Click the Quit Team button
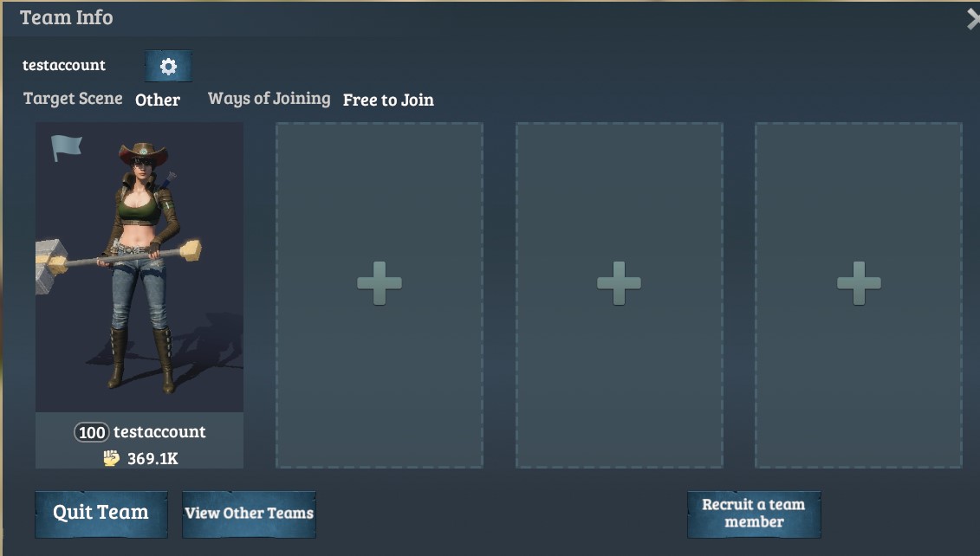The height and width of the screenshot is (556, 980). pyautogui.click(x=101, y=514)
